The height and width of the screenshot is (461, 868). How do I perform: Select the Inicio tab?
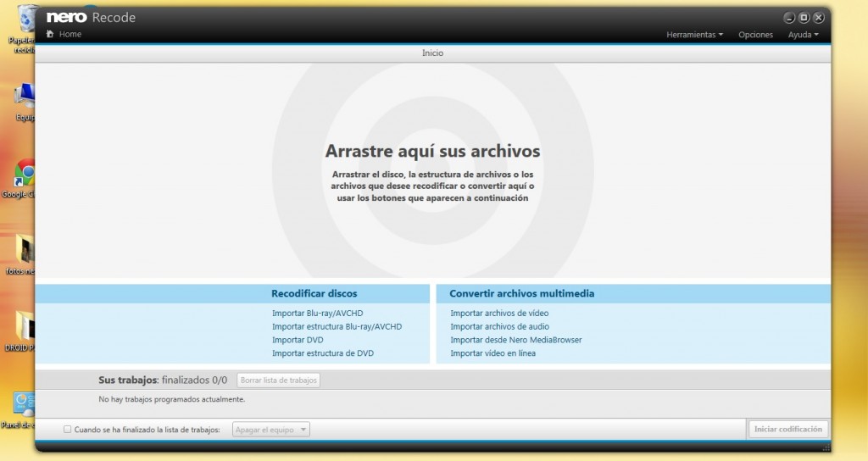point(432,53)
